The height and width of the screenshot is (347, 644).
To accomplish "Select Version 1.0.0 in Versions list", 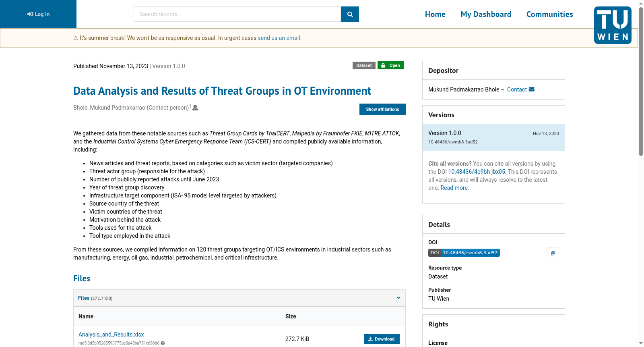I will [493, 137].
